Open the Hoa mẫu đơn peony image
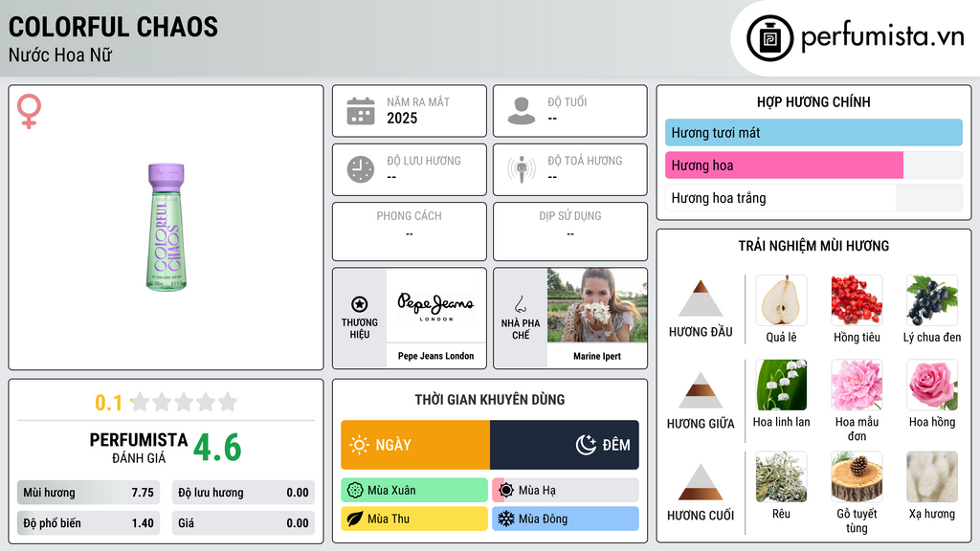This screenshot has height=551, width=980. [x=857, y=385]
